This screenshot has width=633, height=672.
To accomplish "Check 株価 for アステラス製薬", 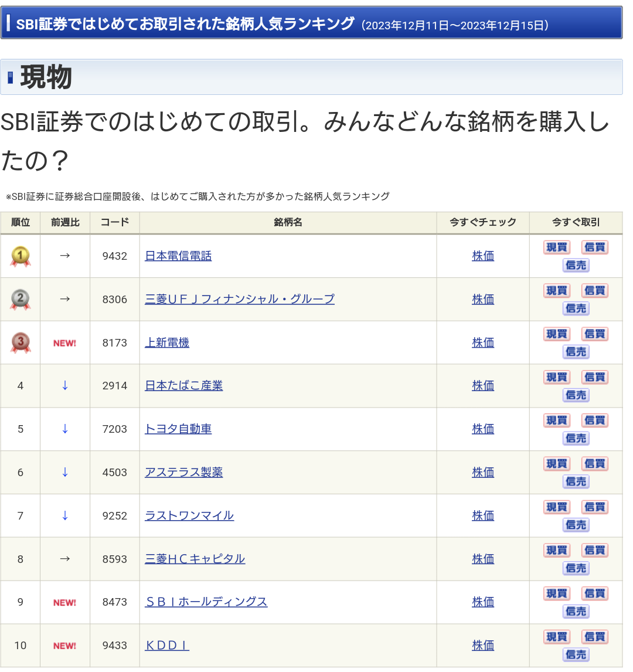I will click(x=483, y=472).
